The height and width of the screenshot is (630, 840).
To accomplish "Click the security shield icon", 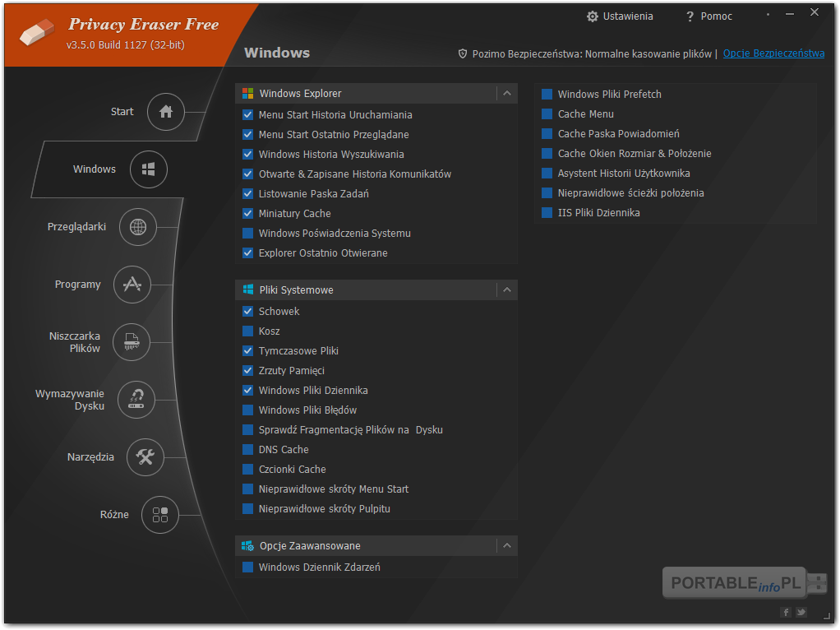I will [463, 53].
